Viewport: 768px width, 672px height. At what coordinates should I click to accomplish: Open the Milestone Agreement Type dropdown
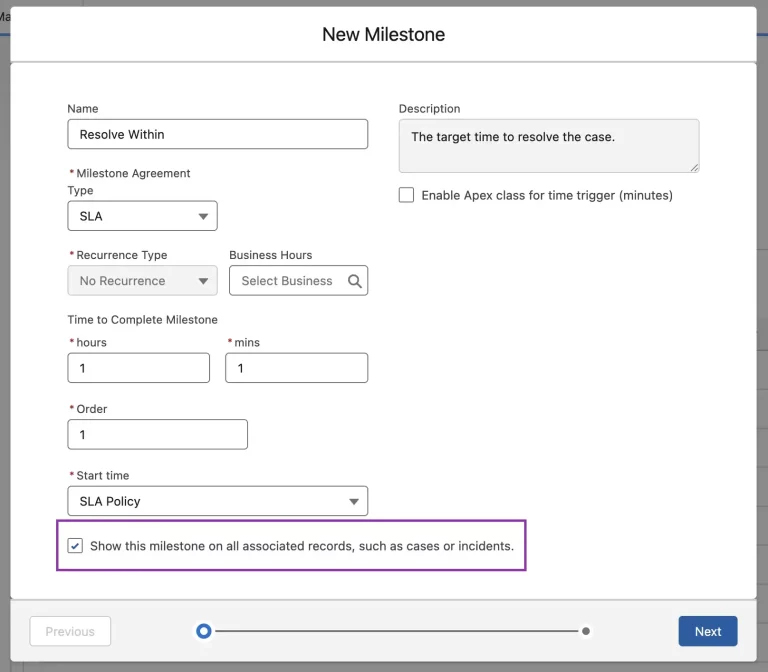click(x=142, y=216)
